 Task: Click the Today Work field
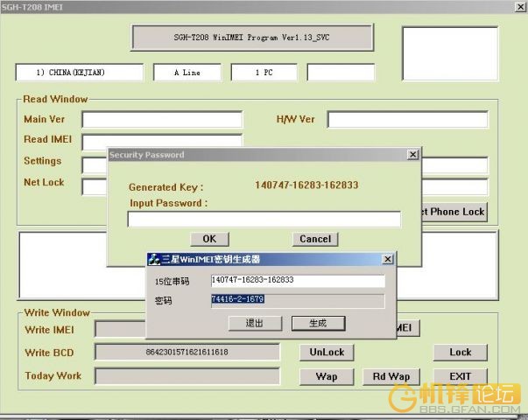pyautogui.click(x=187, y=376)
